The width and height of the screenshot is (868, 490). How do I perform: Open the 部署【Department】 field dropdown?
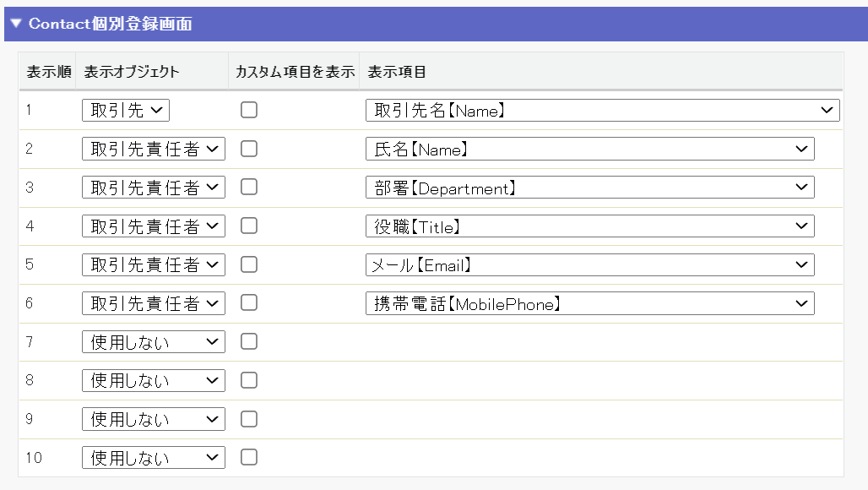[589, 188]
